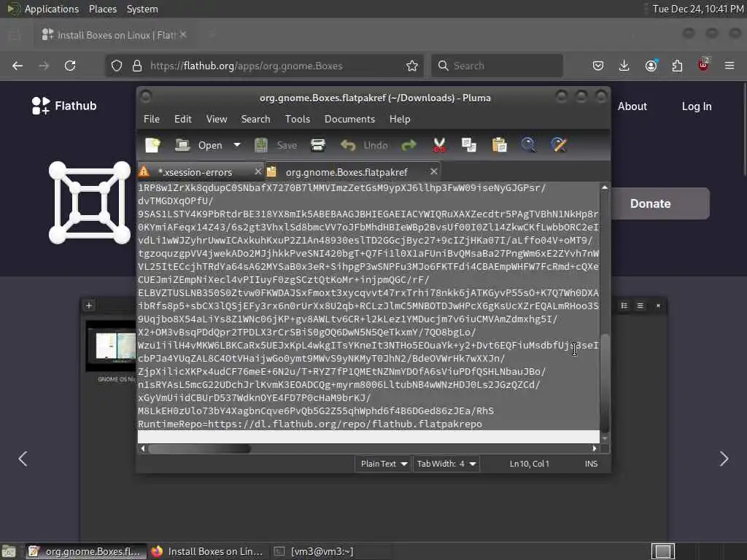
Task: Click the GNOME OS screenshot thumbnail
Action: coord(111,346)
